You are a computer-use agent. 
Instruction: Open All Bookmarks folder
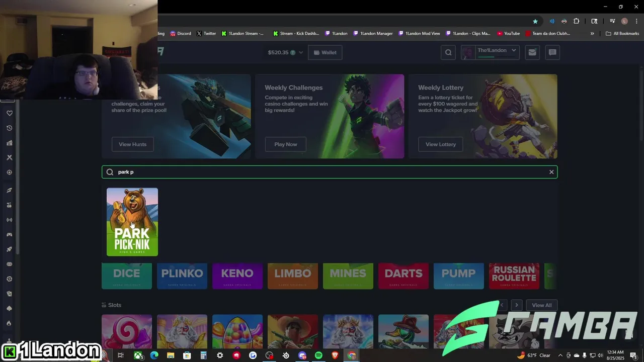622,34
